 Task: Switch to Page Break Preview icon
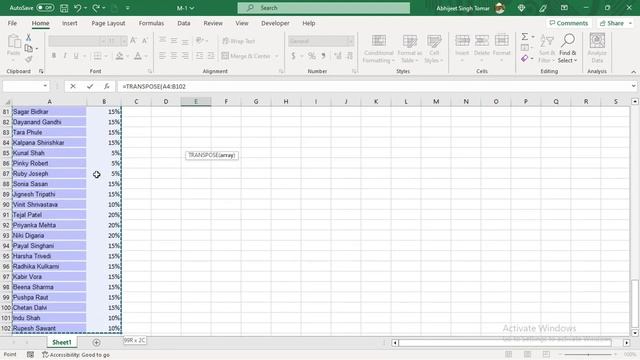coord(547,354)
